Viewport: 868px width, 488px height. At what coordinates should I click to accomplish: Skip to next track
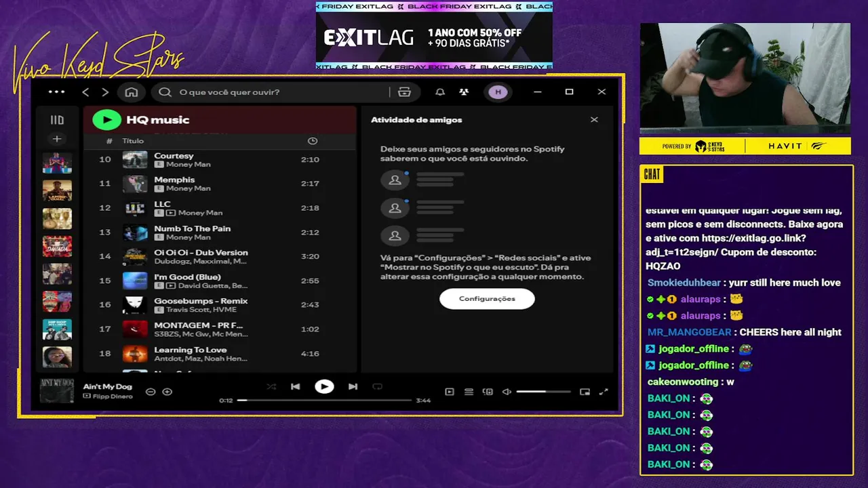pos(353,387)
